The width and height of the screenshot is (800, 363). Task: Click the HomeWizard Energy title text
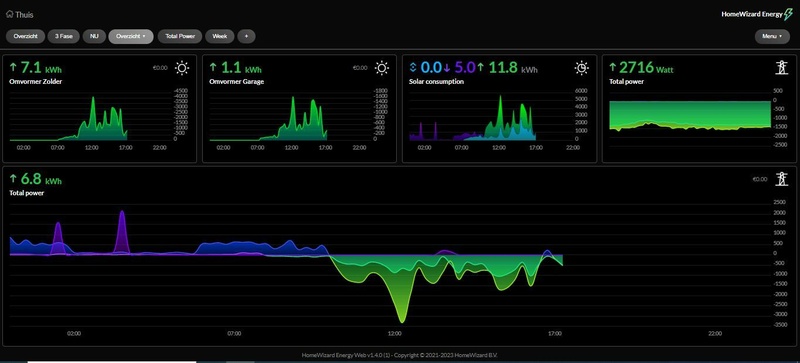coord(752,14)
